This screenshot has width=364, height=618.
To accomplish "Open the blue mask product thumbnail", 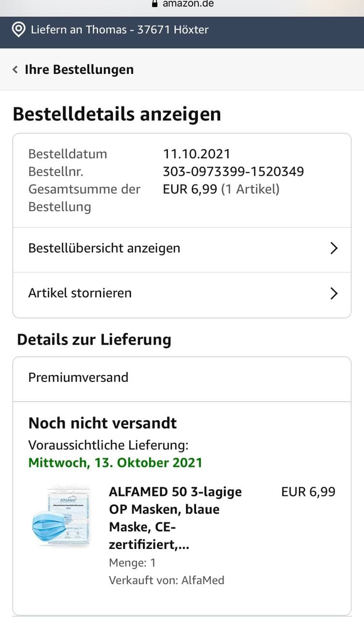I will pyautogui.click(x=61, y=516).
